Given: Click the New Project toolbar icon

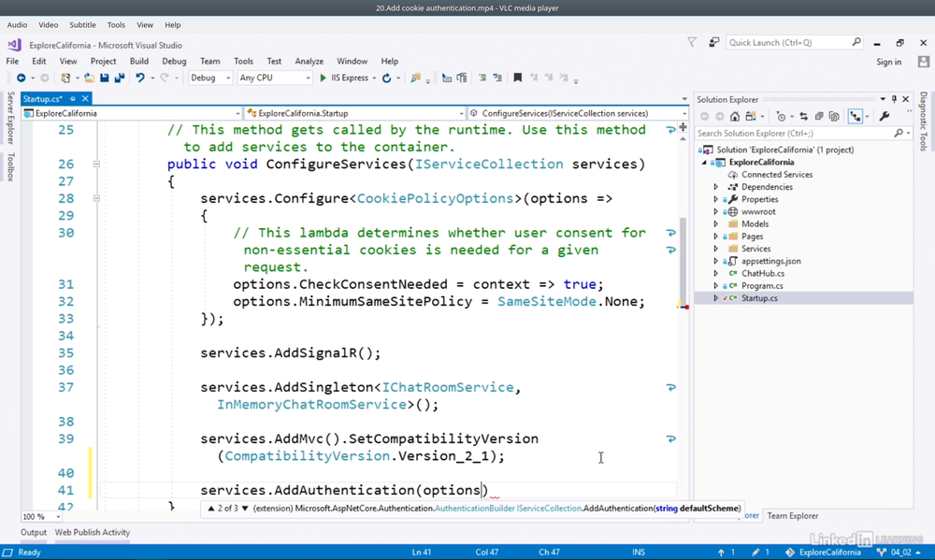Looking at the screenshot, I should point(65,79).
